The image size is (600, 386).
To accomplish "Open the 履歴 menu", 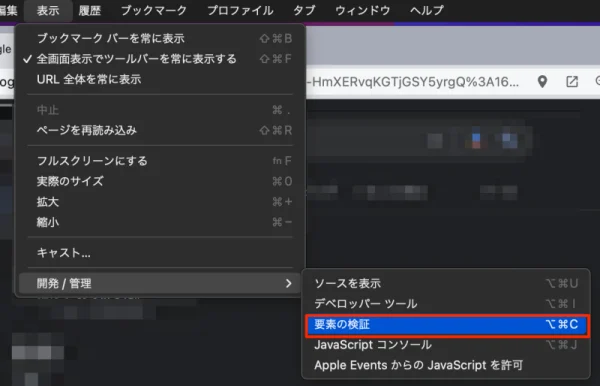I will (x=90, y=10).
